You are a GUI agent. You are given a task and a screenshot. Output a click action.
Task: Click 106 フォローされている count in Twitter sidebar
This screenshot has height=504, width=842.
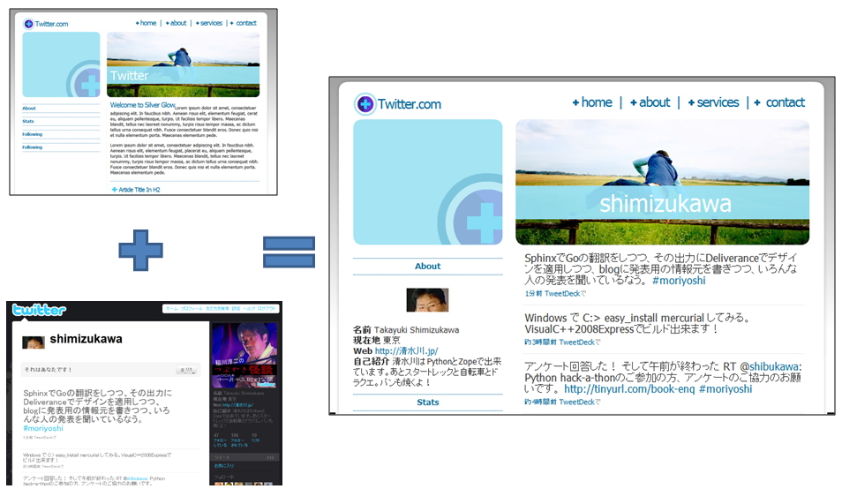[x=239, y=440]
